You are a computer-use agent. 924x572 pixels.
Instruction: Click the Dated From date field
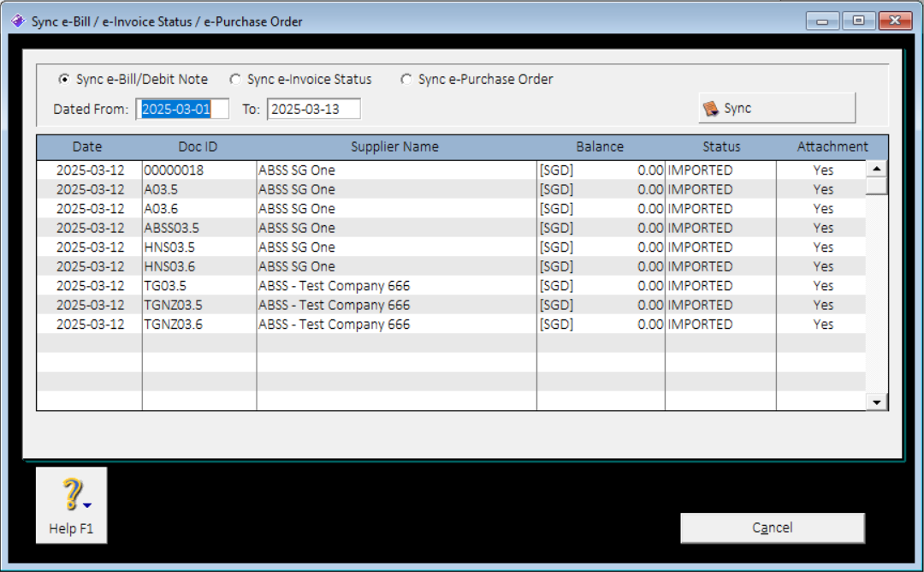tap(183, 109)
